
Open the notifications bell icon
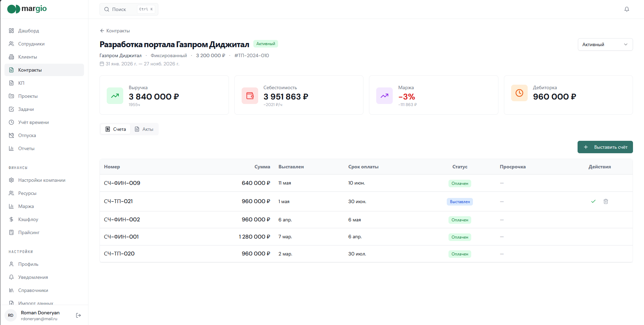coord(626,9)
